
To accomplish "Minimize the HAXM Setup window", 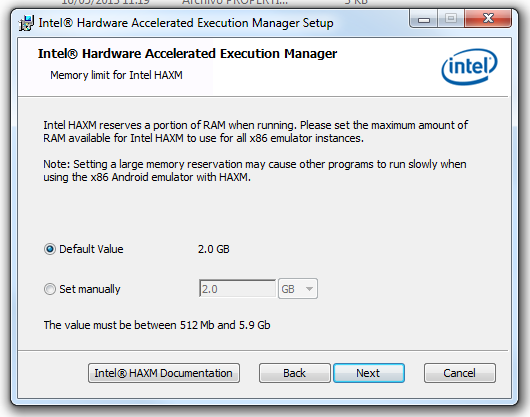I will 424,19.
